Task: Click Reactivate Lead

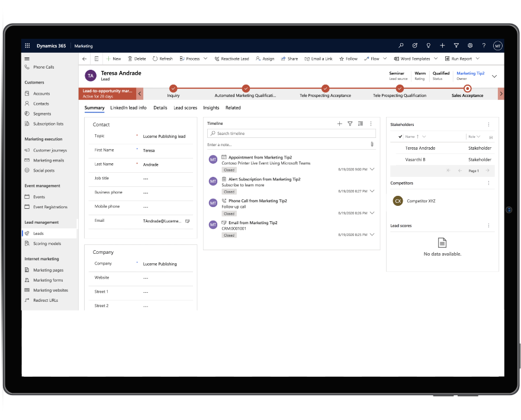Action: coord(231,59)
